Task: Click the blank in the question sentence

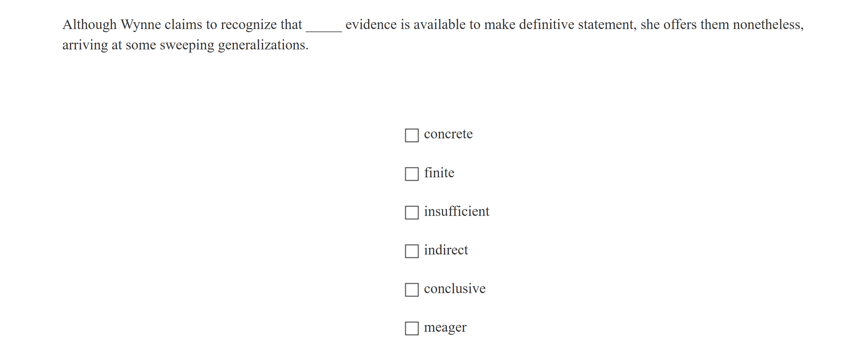Action: pos(324,30)
